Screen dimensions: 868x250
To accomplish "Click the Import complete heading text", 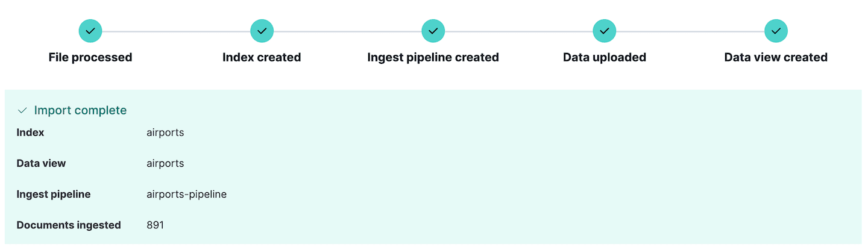I will click(80, 110).
